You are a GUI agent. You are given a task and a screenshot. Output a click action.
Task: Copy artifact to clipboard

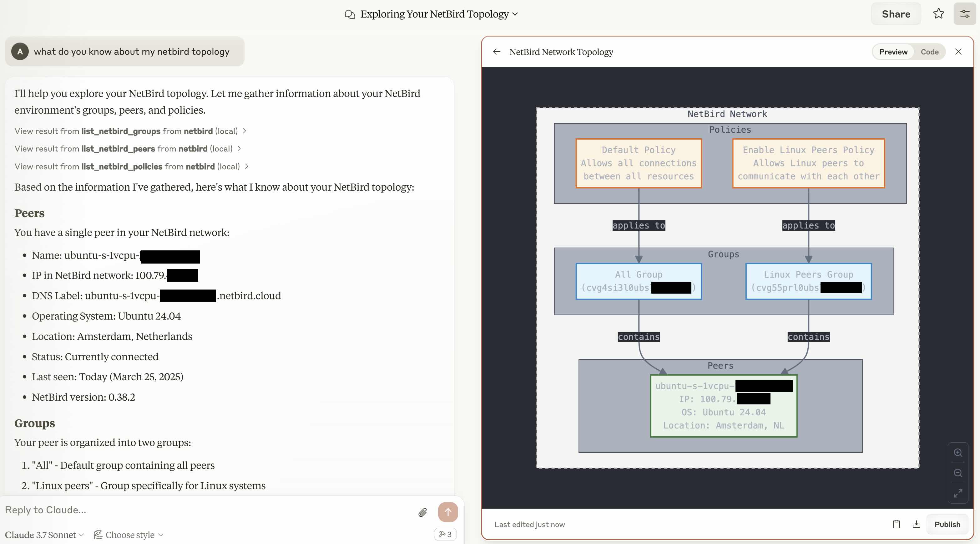point(896,524)
